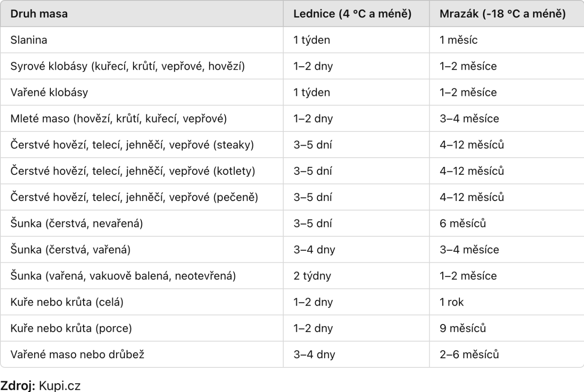584x392 pixels.
Task: Click "Šunka (čerstvá, nevařená)" cell
Action: 76,224
